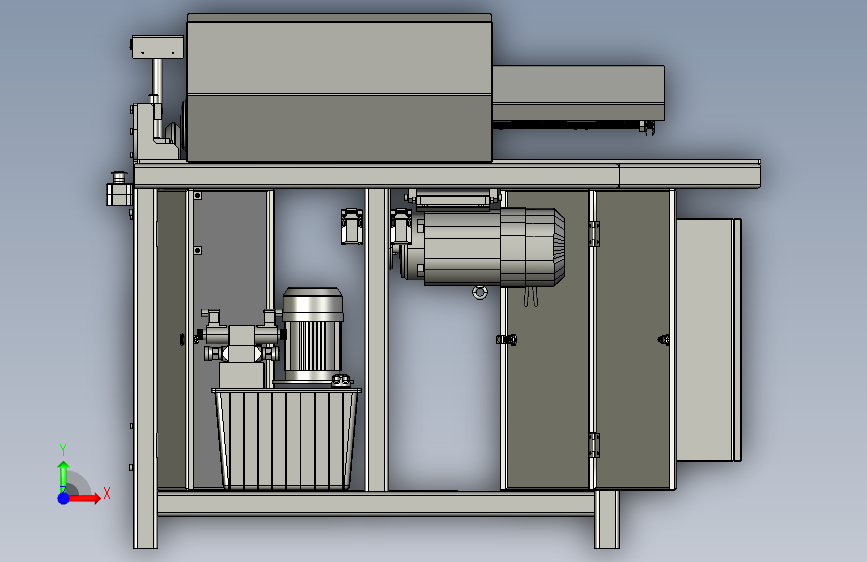Select the lifting eye bolt beneath the horizontal motor

tap(480, 293)
